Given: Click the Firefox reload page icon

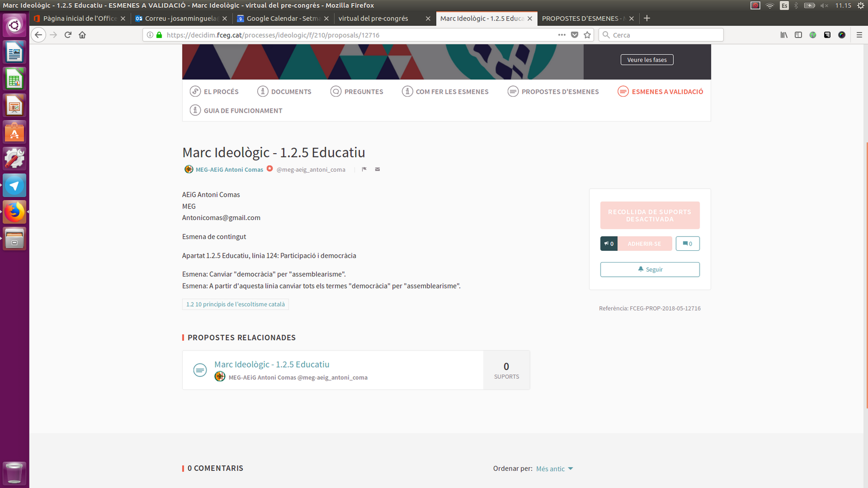Looking at the screenshot, I should [68, 35].
